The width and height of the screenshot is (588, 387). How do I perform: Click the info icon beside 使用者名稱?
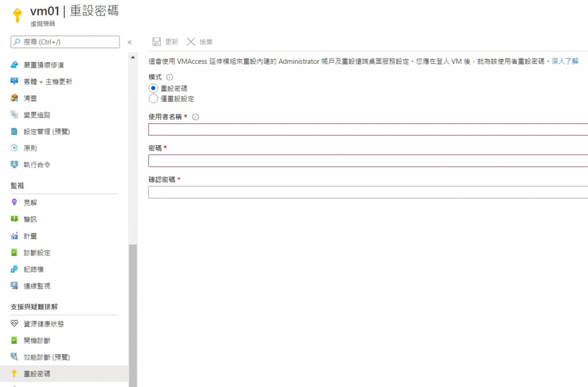(x=195, y=117)
